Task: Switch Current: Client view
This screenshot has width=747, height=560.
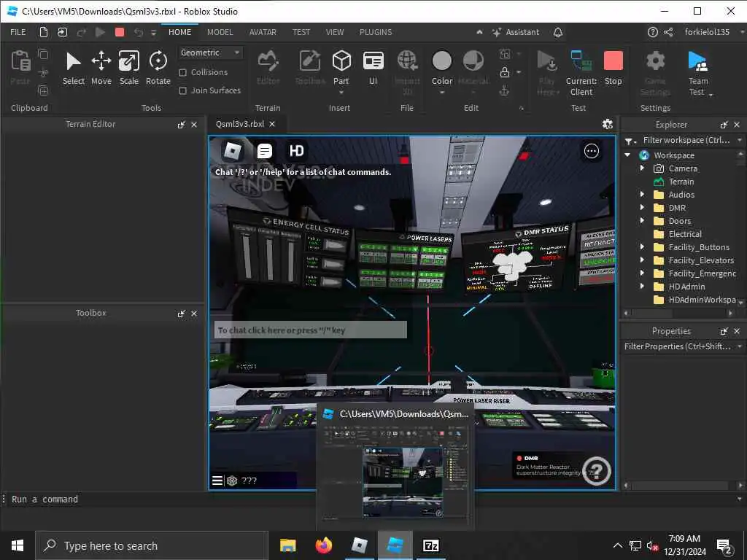Action: pyautogui.click(x=581, y=73)
